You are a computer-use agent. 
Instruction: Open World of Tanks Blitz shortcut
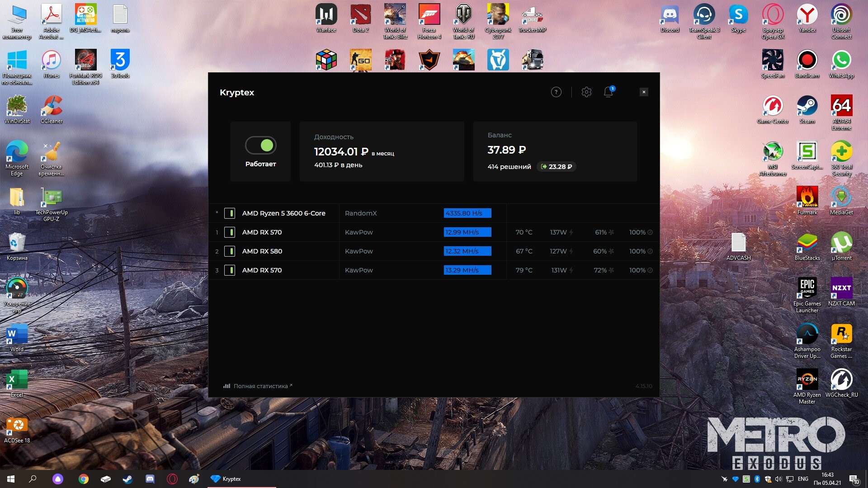(x=395, y=21)
